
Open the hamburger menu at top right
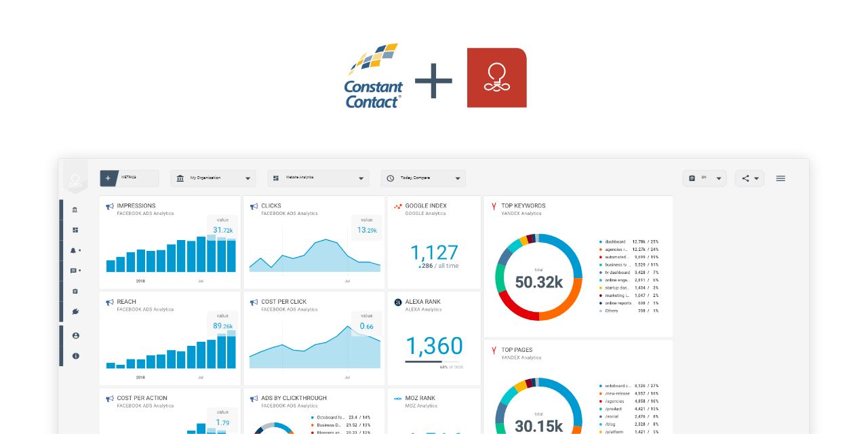click(x=781, y=178)
